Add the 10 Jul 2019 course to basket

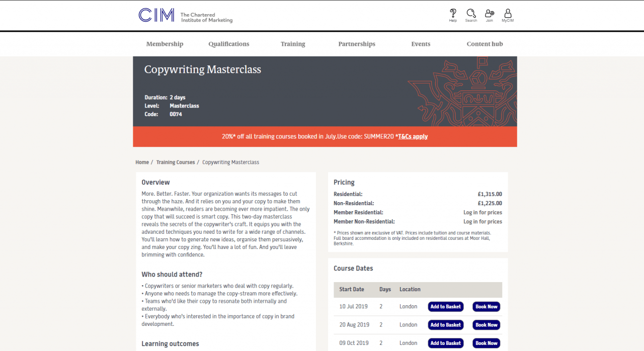tap(445, 306)
